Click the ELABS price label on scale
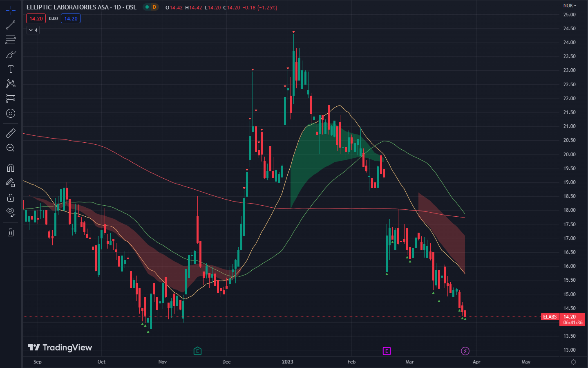Image resolution: width=588 pixels, height=368 pixels. coord(550,317)
